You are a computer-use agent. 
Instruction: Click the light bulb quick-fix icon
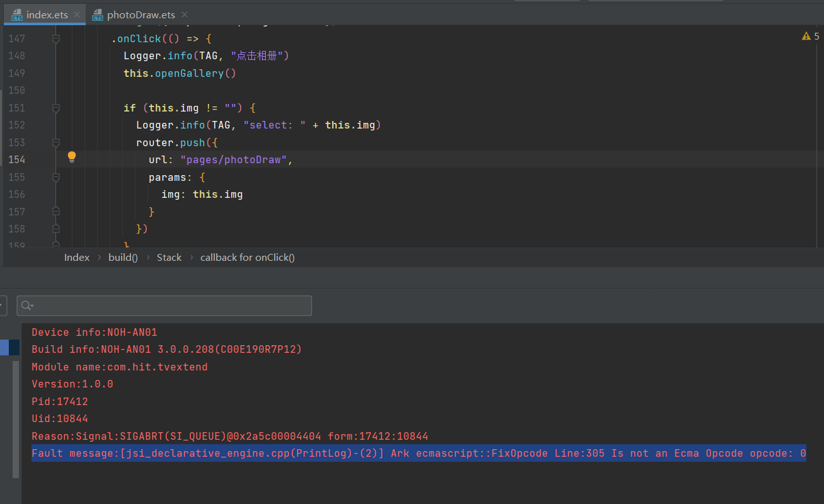click(72, 157)
